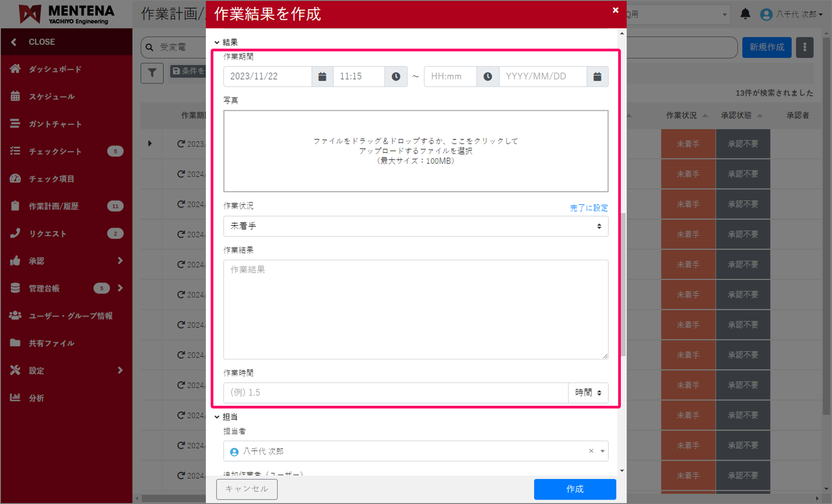Open the ユーザー・グループ情報 menu item

tap(66, 316)
